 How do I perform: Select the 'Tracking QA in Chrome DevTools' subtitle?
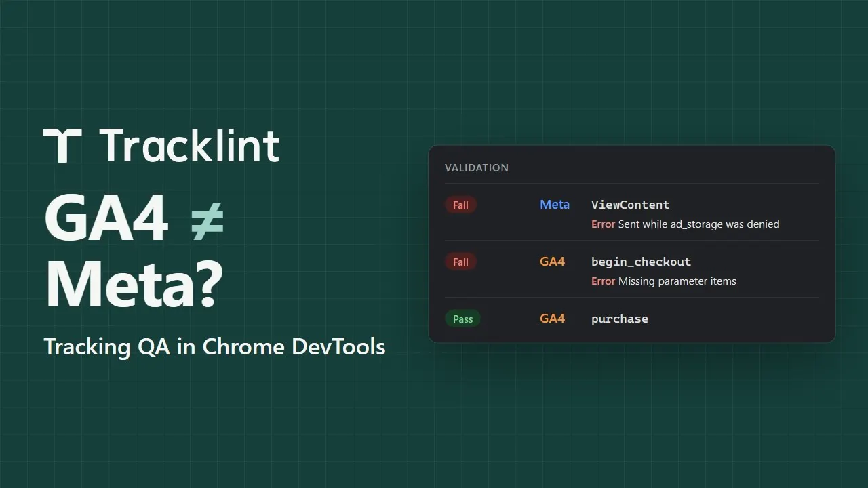215,346
